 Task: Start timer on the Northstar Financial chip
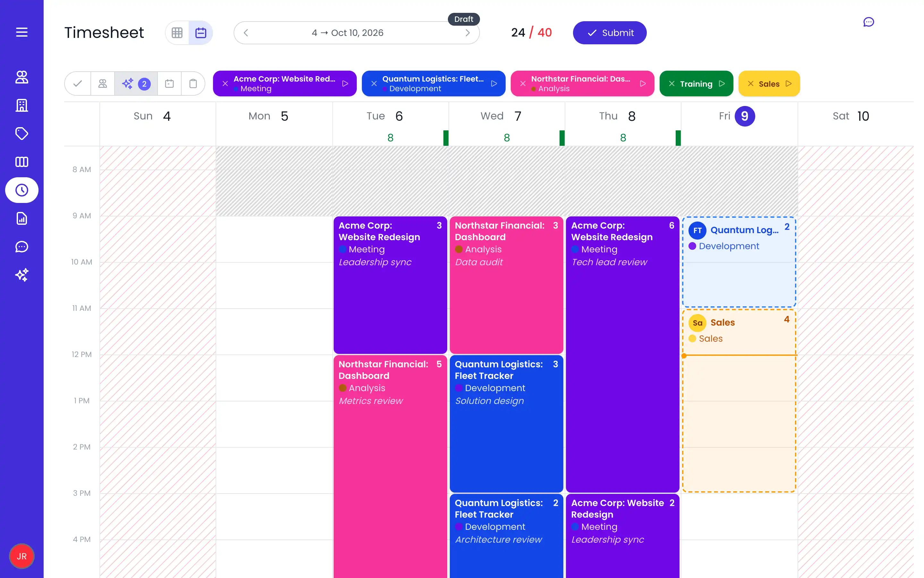coord(643,84)
